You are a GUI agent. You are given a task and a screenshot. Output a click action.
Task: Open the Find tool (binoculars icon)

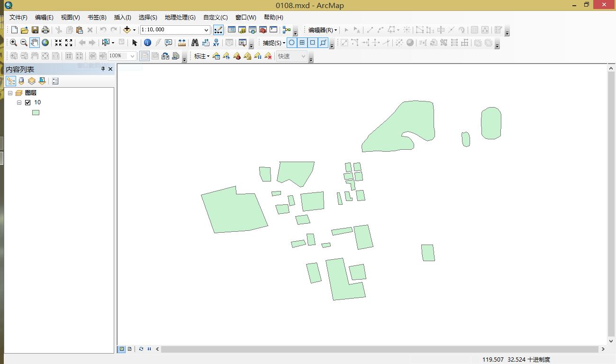click(x=195, y=42)
